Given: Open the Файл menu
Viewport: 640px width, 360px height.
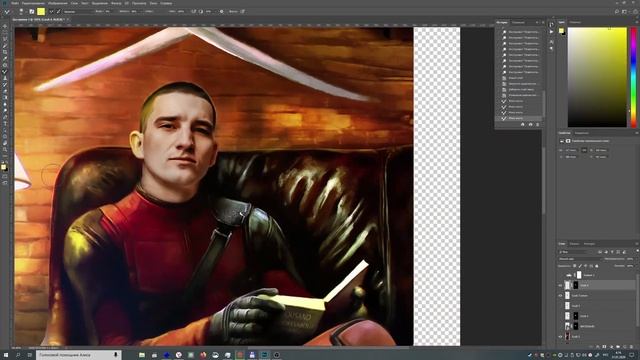Looking at the screenshot, I should pos(15,3).
